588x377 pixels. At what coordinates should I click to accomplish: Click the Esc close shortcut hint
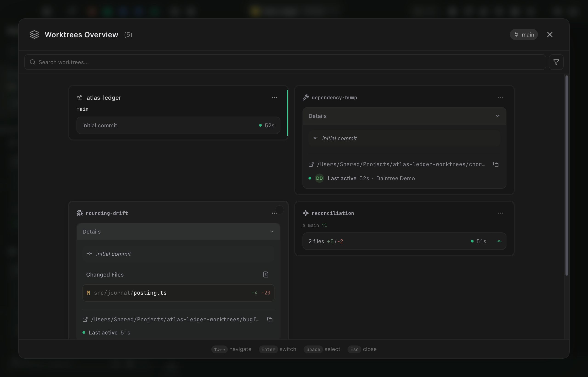[x=362, y=349]
